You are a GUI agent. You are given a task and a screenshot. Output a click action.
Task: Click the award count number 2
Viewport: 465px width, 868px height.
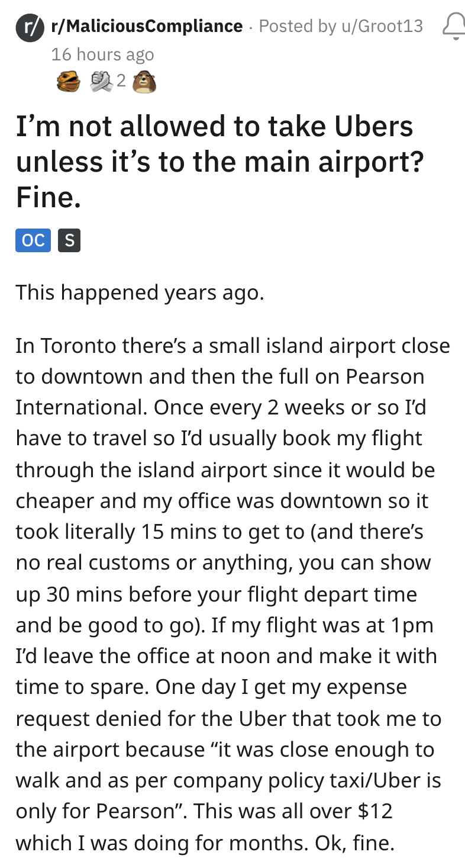(x=121, y=81)
